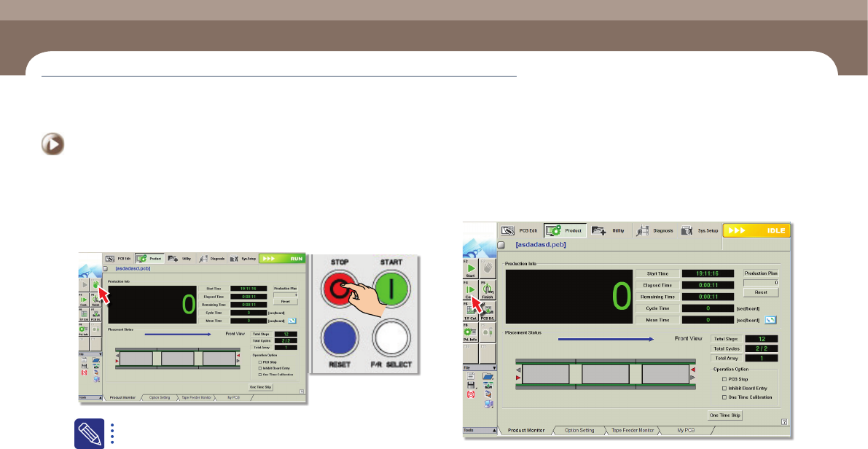The width and height of the screenshot is (868, 449).
Task: Open Diagnosis menu in IDLE window
Action: (655, 230)
